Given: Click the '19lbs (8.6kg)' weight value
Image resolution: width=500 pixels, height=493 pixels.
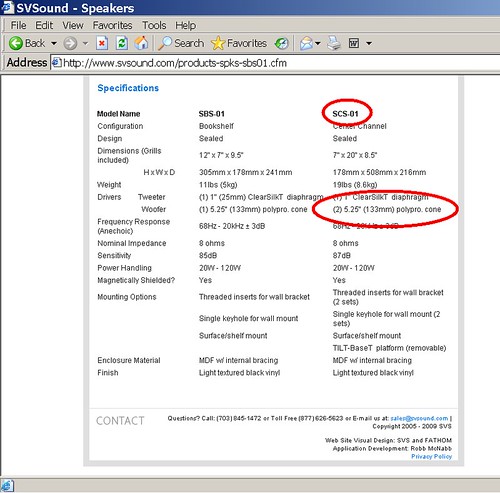Looking at the screenshot, I should click(355, 185).
